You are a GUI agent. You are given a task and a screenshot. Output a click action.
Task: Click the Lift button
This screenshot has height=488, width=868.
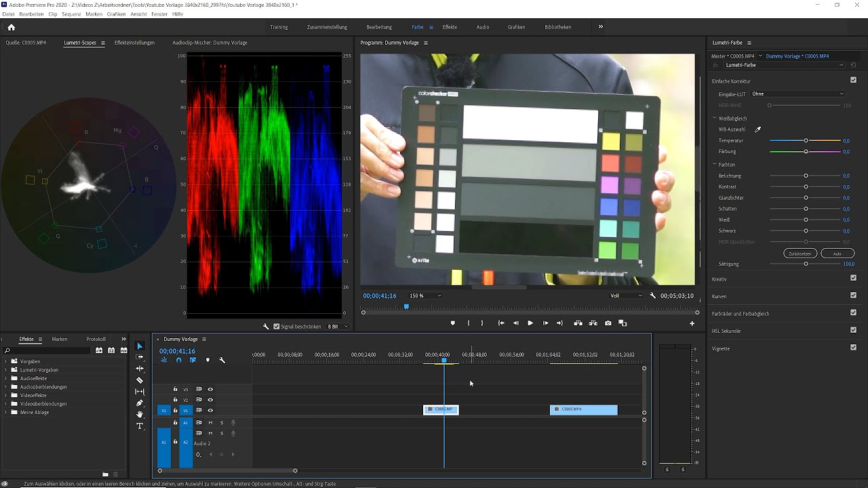(578, 323)
